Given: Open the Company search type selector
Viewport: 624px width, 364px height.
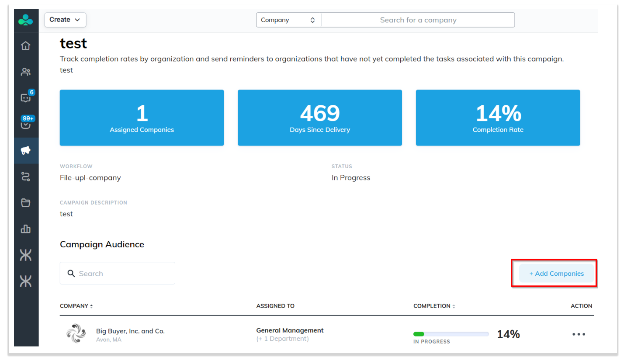Looking at the screenshot, I should [288, 20].
